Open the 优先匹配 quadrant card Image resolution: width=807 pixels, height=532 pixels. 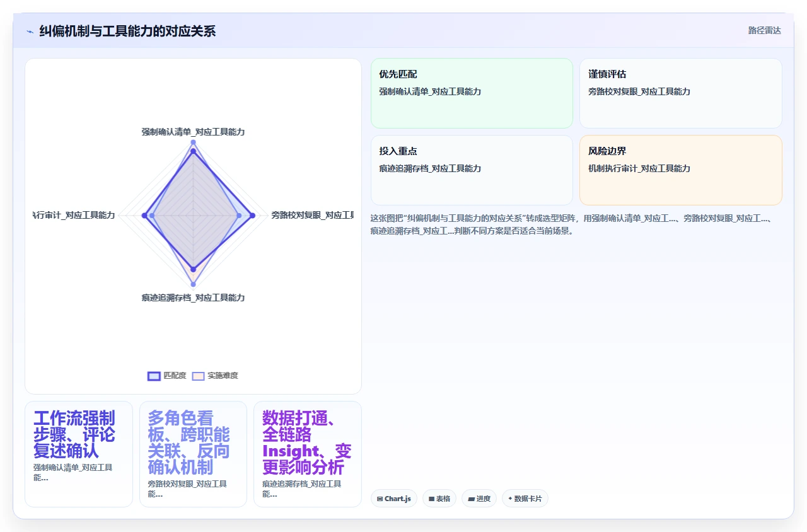tap(472, 93)
